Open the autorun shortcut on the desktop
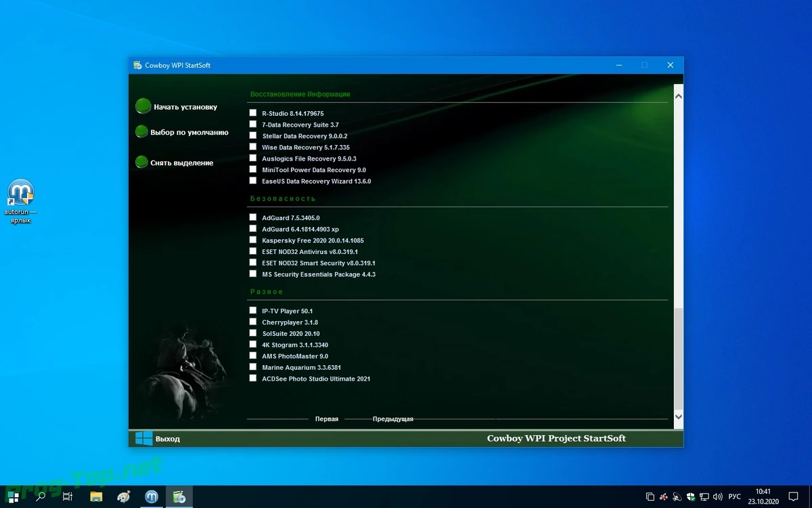 (21, 201)
